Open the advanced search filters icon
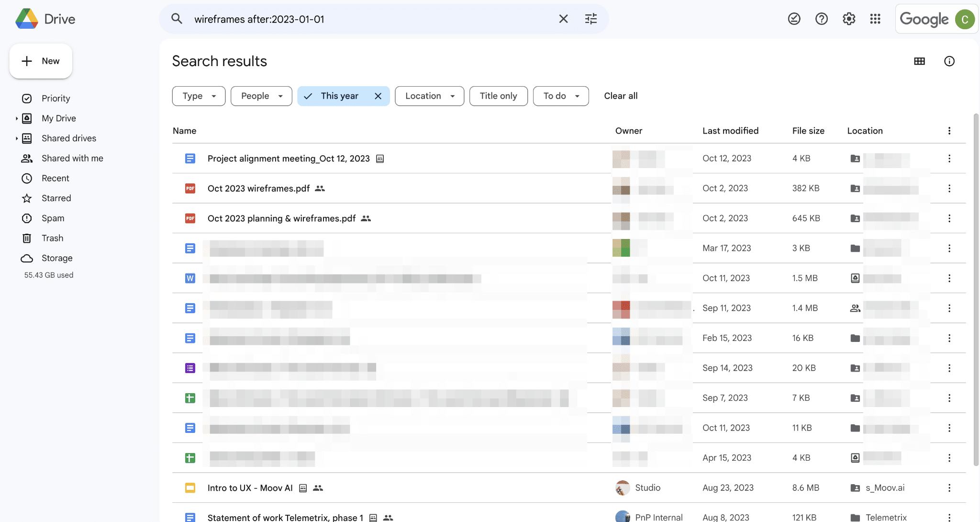 (591, 19)
